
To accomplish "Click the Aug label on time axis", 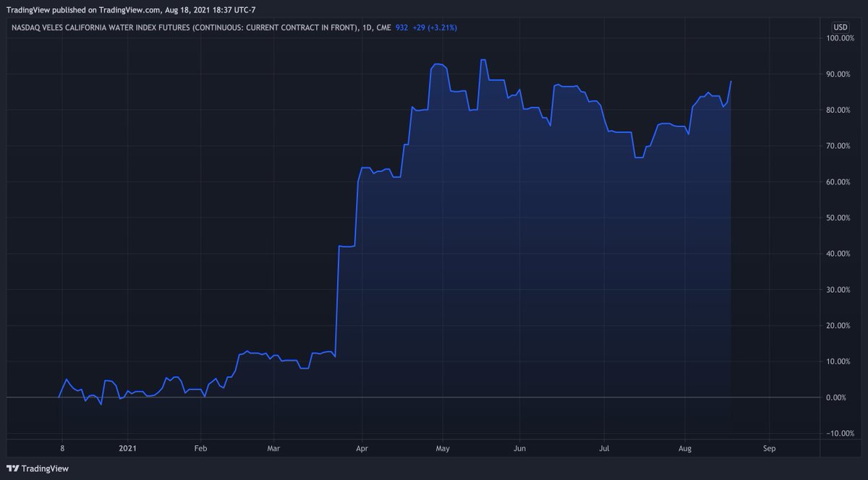I will pyautogui.click(x=684, y=448).
